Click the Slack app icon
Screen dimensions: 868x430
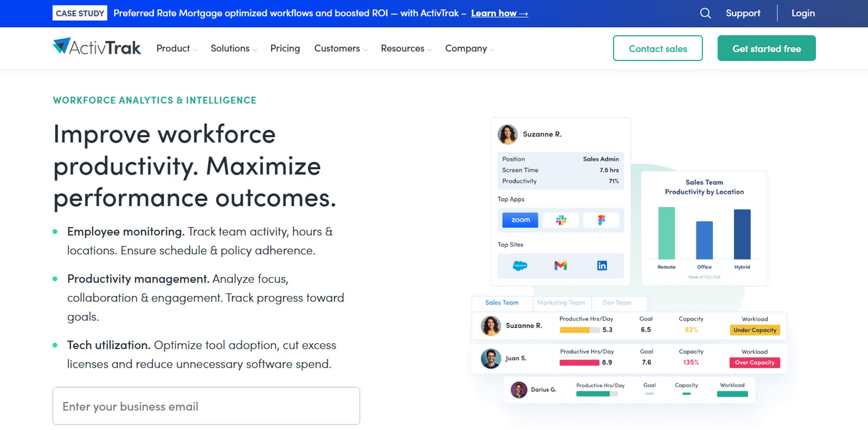point(561,220)
